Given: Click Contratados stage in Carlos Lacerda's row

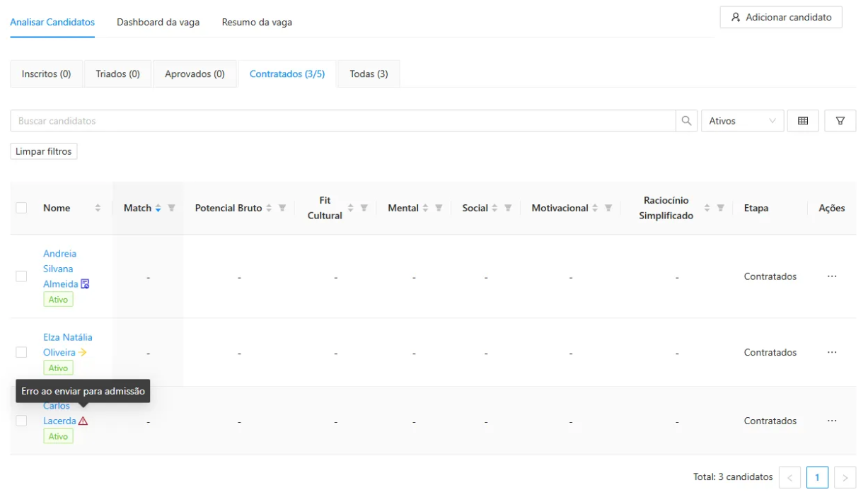Looking at the screenshot, I should point(770,421).
